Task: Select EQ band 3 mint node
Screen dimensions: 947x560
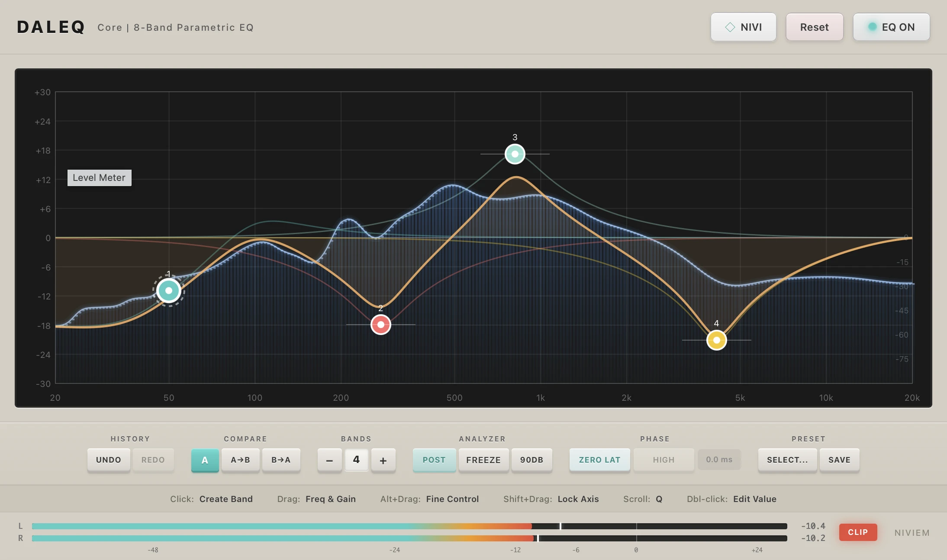Action: pos(515,154)
